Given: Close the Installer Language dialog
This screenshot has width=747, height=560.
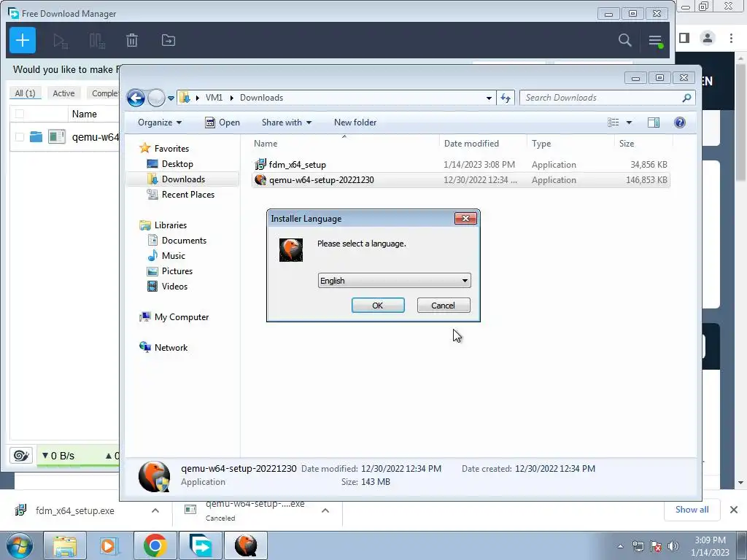Looking at the screenshot, I should [x=465, y=218].
